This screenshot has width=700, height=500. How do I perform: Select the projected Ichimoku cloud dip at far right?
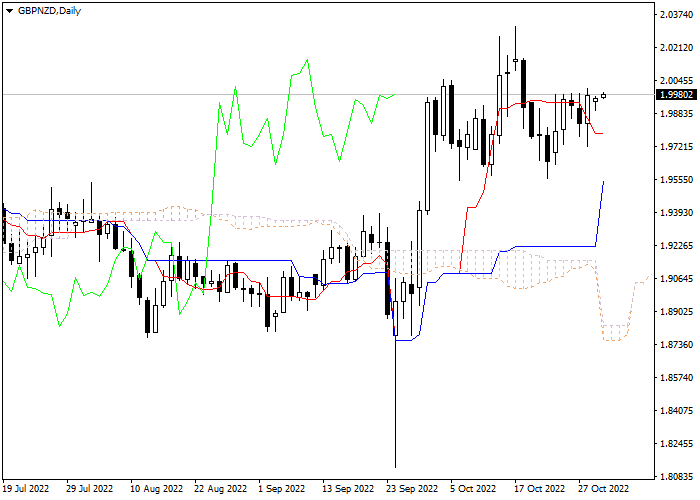click(x=615, y=333)
